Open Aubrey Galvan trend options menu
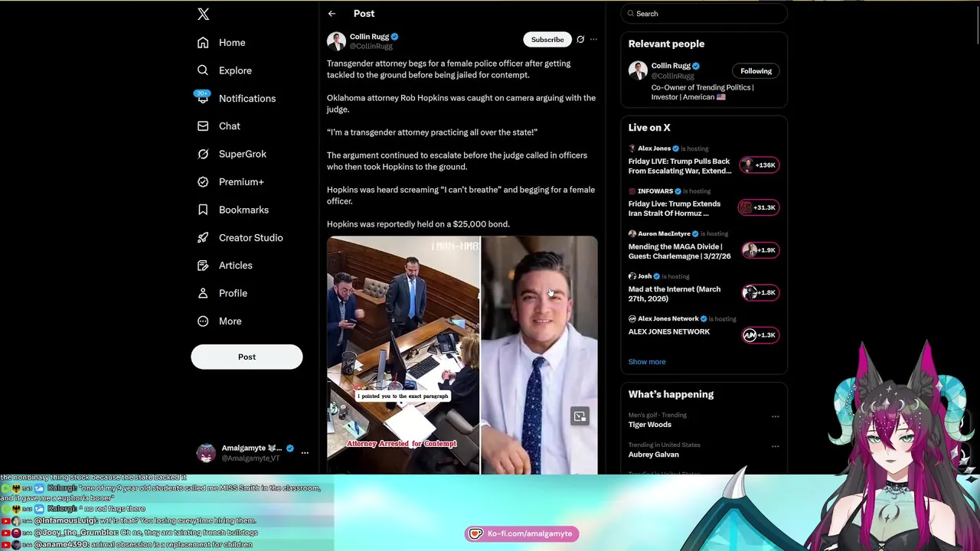Screen dimensions: 980x551 tap(775, 446)
